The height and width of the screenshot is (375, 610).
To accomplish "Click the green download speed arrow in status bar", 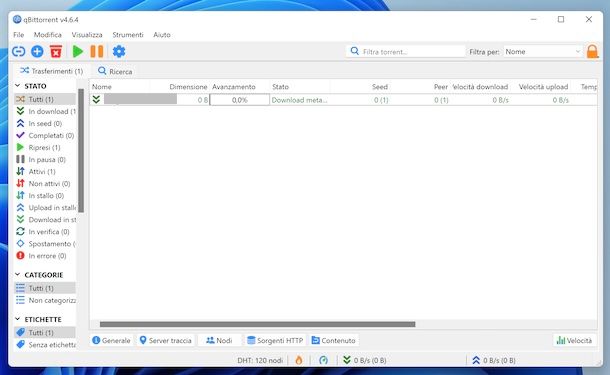I will 347,360.
